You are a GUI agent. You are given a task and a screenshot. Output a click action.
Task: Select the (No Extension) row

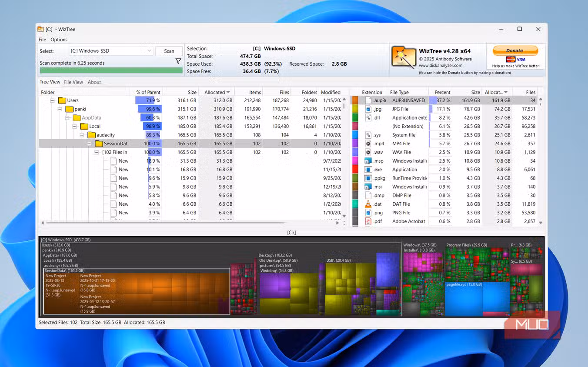click(444, 127)
